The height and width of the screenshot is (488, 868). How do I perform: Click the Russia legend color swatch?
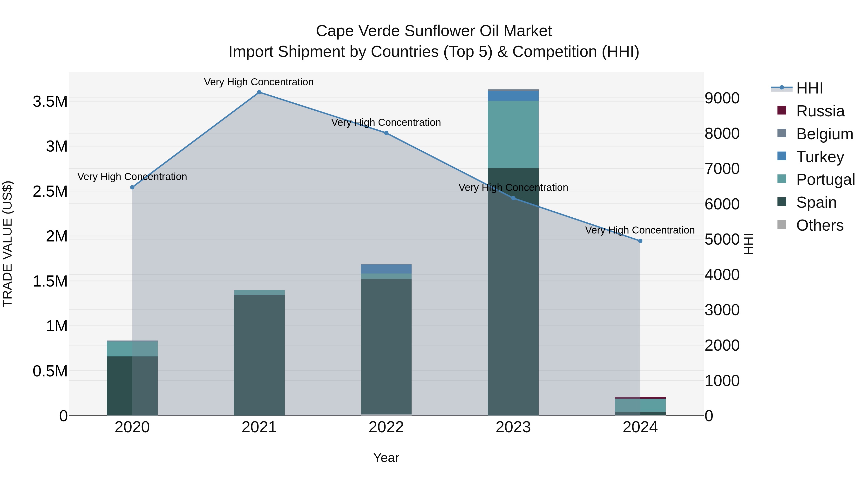[782, 110]
